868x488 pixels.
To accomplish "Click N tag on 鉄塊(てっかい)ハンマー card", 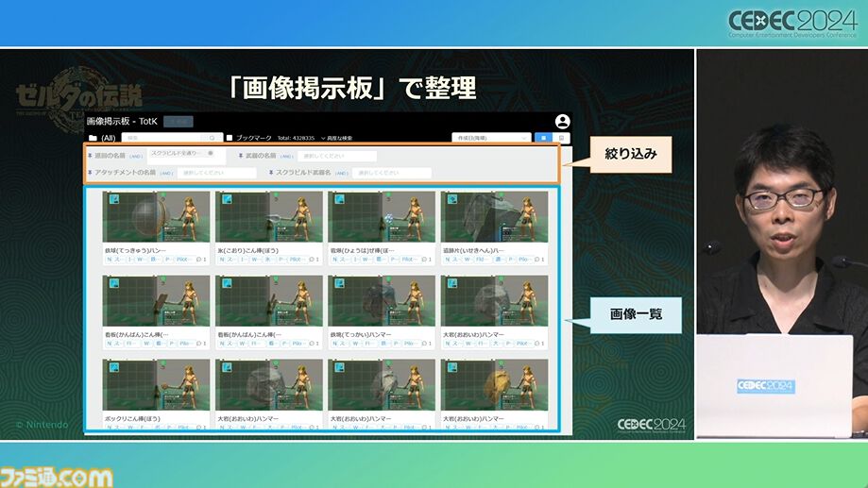I will (334, 343).
